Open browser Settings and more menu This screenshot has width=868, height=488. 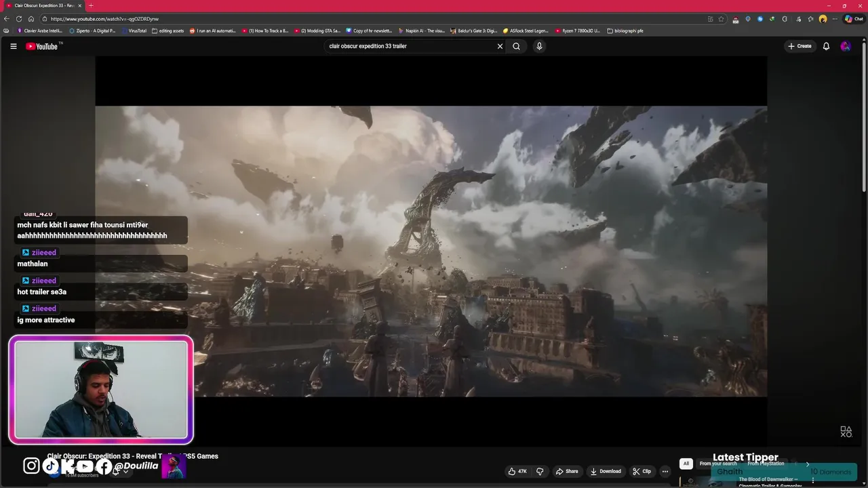click(x=835, y=19)
